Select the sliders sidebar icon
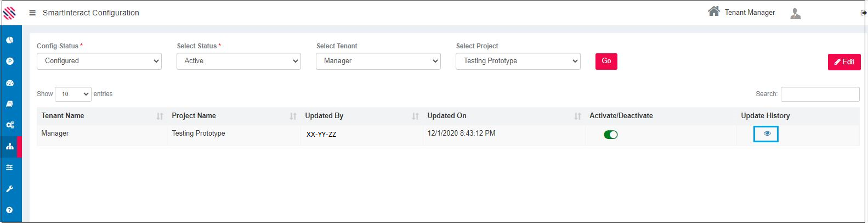868x223 pixels. pos(10,168)
